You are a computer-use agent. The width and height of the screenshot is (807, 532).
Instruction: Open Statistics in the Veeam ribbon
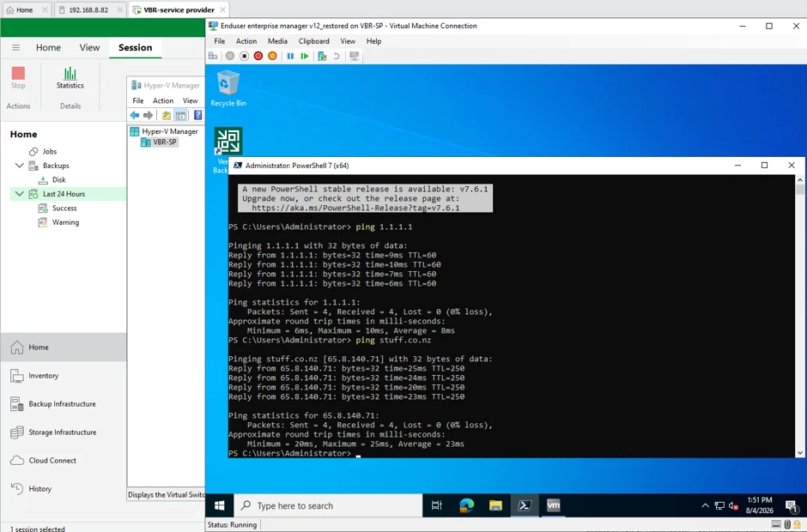click(x=70, y=78)
